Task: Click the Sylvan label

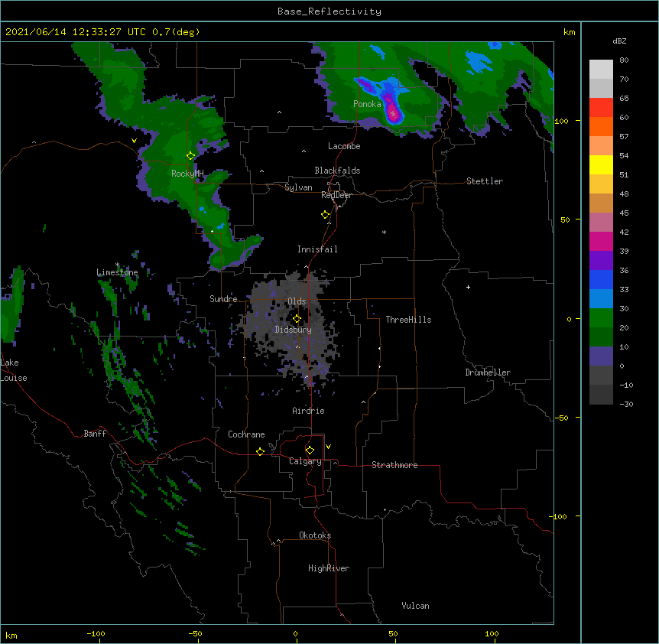Action: (298, 187)
